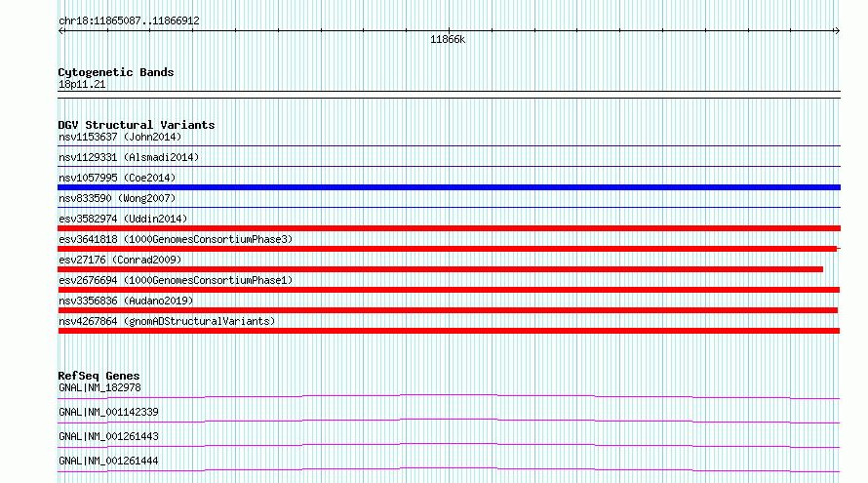Viewport: 868px width, 483px height.
Task: Select variant nsv4267864 (gnomADStructuralVariants) label
Action: [x=167, y=321]
